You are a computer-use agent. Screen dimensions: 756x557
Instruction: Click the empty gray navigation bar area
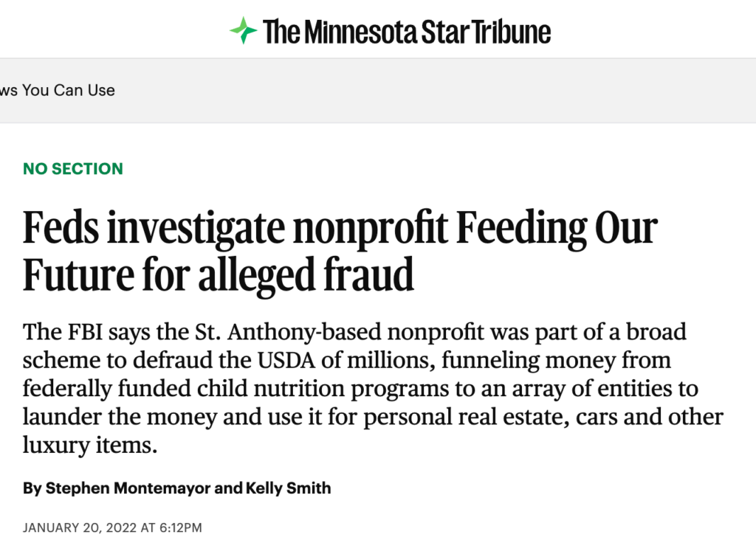point(443,91)
